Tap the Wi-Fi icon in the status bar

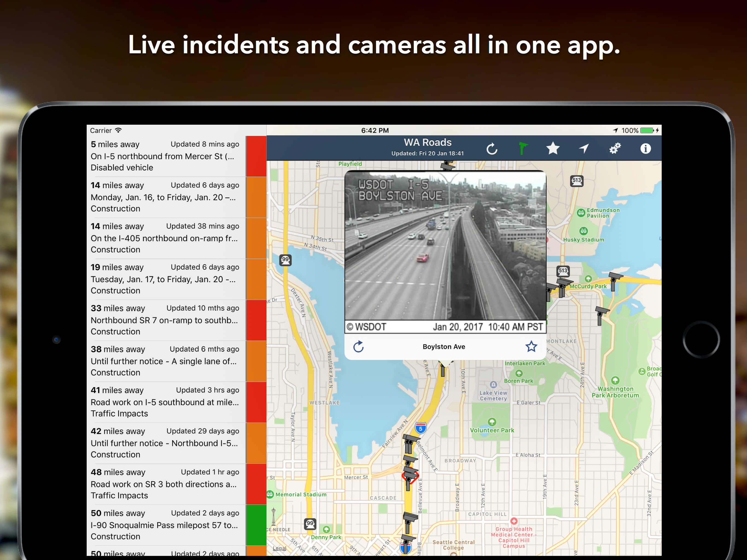coord(118,130)
